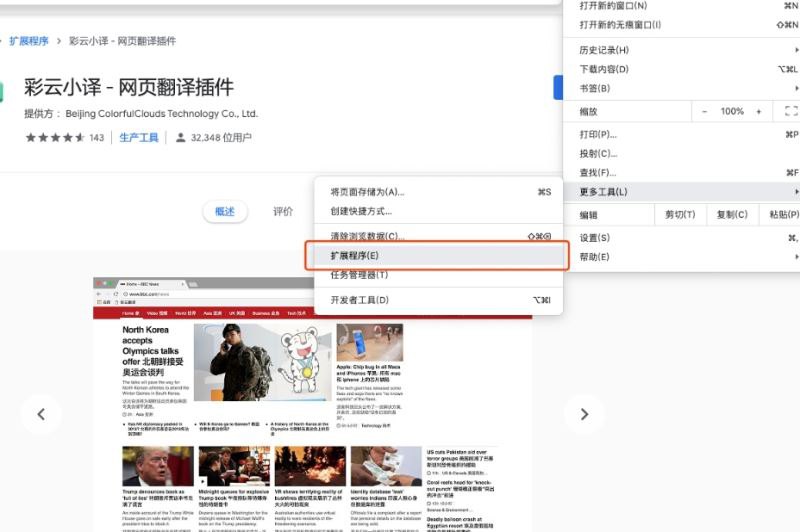Select 打印(P)... menu item
Viewport: 800px width, 532px height.
(x=682, y=135)
